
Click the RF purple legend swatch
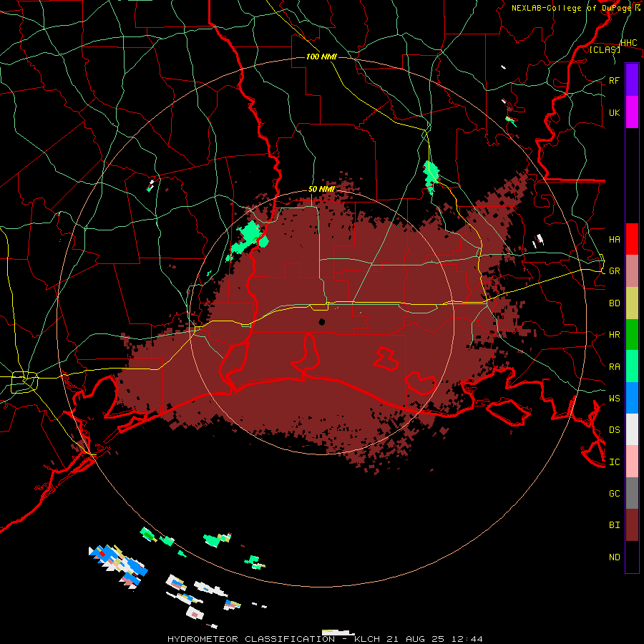(x=632, y=80)
